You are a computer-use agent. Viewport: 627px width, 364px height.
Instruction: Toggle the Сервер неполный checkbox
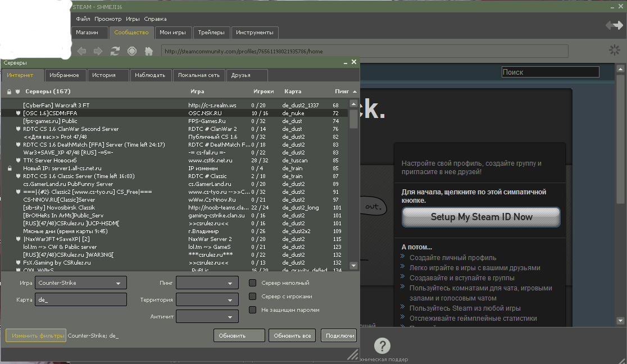click(252, 283)
